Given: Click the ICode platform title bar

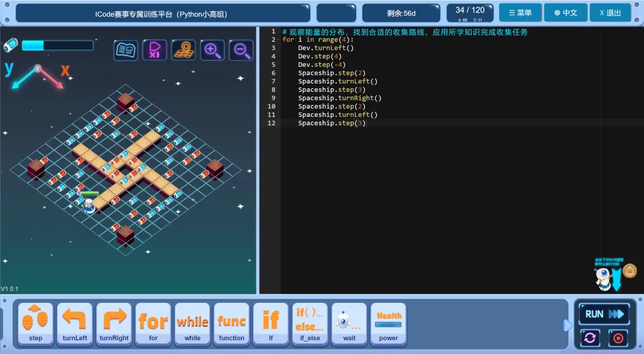Looking at the screenshot, I should point(163,13).
